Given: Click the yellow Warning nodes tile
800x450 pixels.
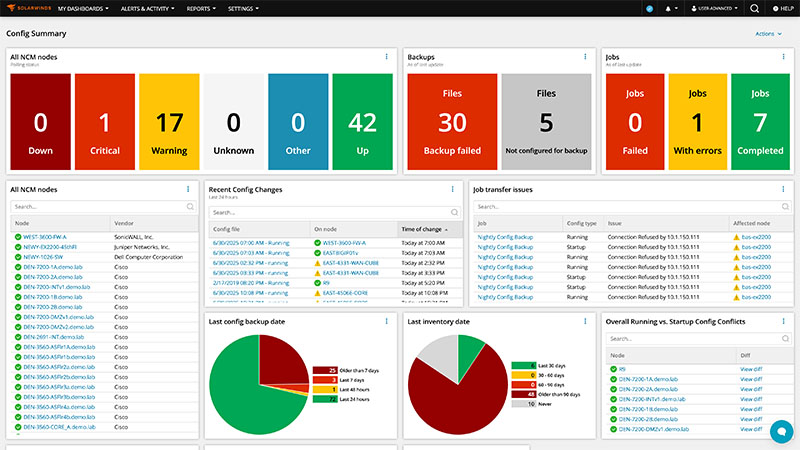Looking at the screenshot, I should coord(169,121).
